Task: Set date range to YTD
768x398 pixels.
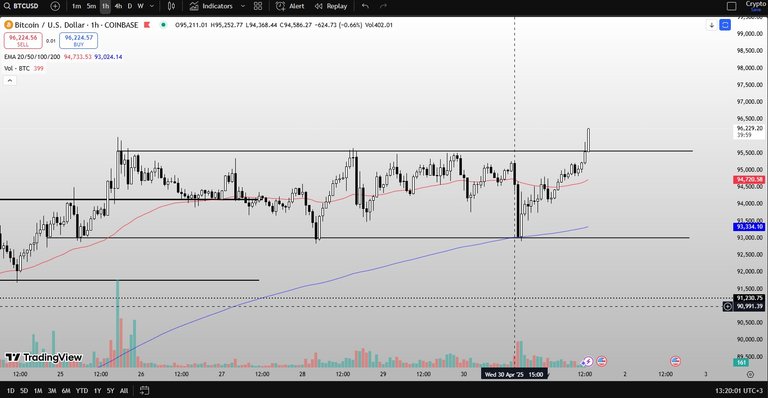Action: pos(82,391)
